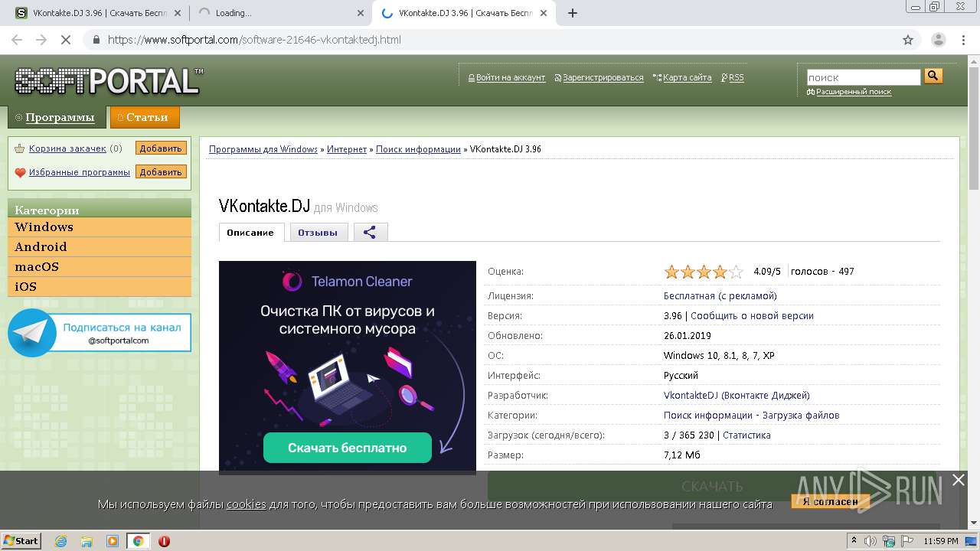This screenshot has height=551, width=980.
Task: Click Программы для Windows breadcrumb
Action: click(263, 149)
